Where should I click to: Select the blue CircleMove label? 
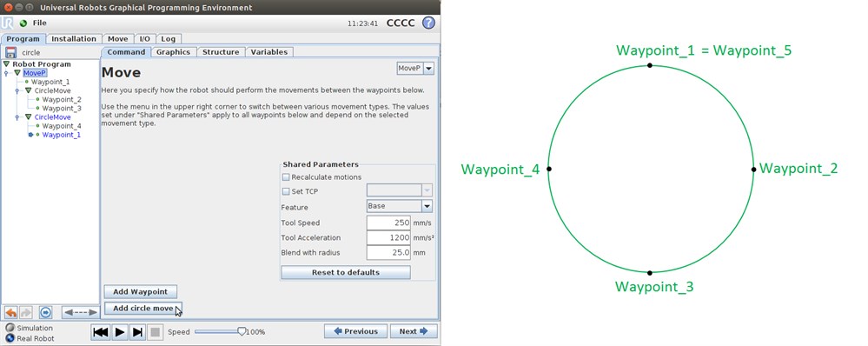pyautogui.click(x=53, y=117)
